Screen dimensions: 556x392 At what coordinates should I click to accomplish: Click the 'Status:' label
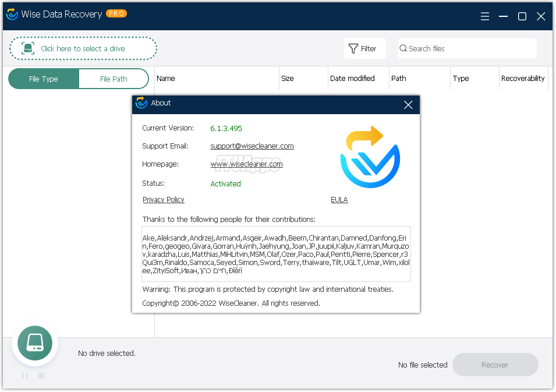(x=153, y=183)
